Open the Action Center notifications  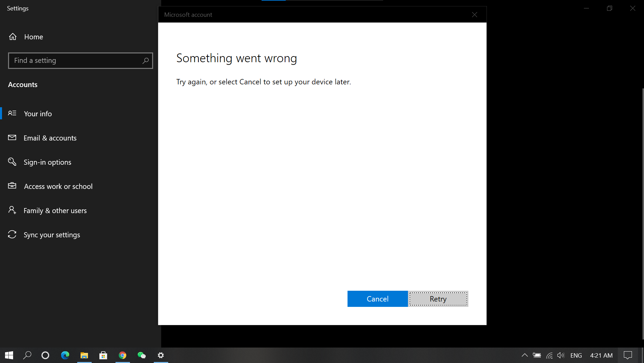click(x=628, y=355)
